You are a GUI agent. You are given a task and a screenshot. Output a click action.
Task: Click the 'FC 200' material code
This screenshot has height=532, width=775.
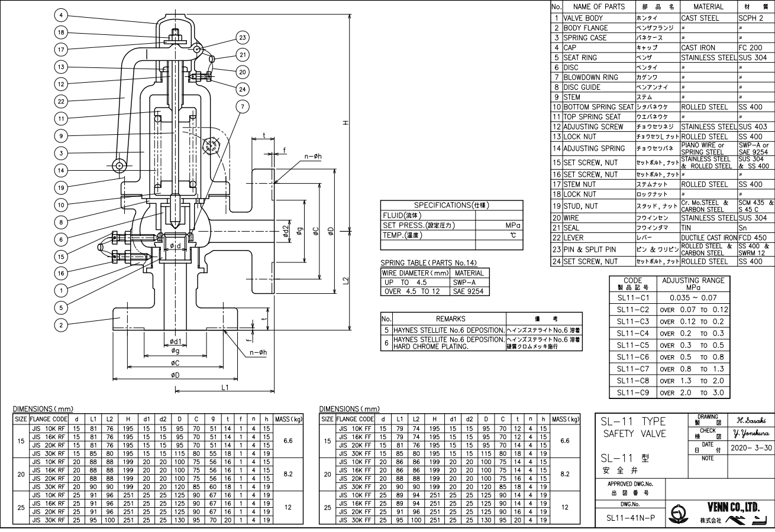(751, 48)
